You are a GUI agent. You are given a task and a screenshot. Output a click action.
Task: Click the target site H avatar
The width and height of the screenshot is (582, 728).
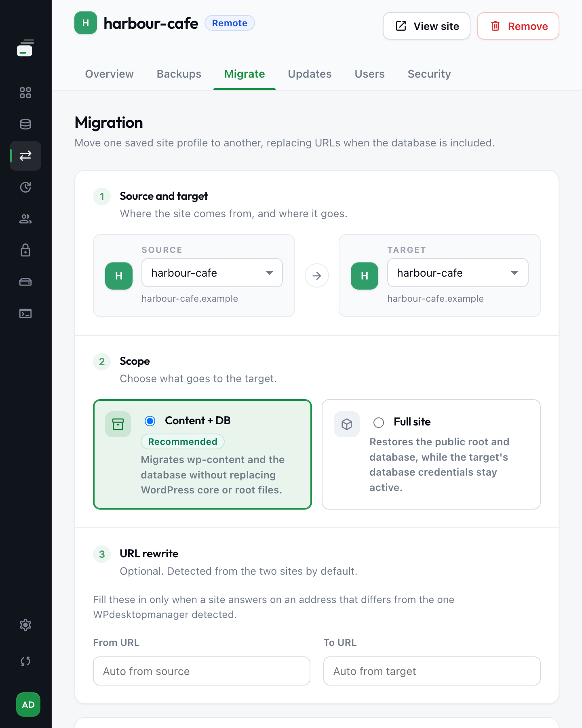coord(365,276)
